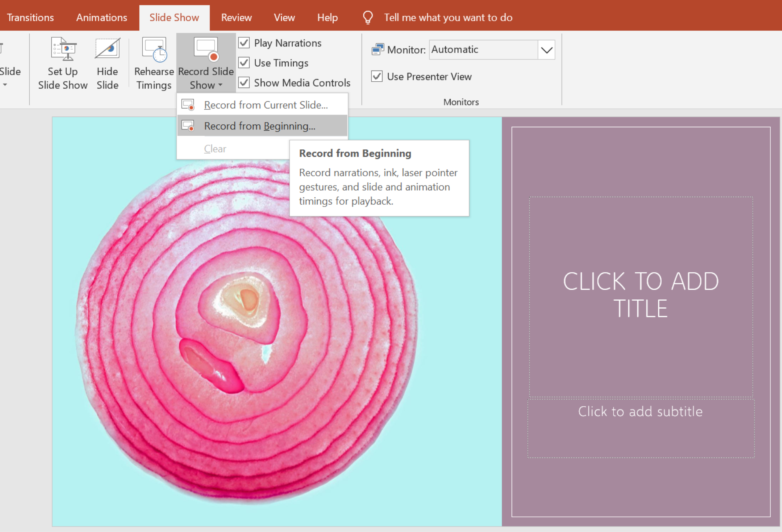Click the Tell me what you want to do box
This screenshot has width=782, height=532.
tap(448, 17)
